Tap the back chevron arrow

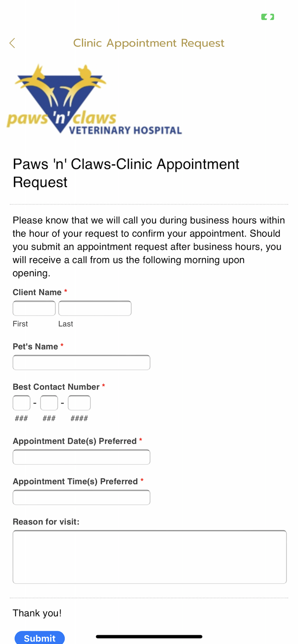pos(12,43)
